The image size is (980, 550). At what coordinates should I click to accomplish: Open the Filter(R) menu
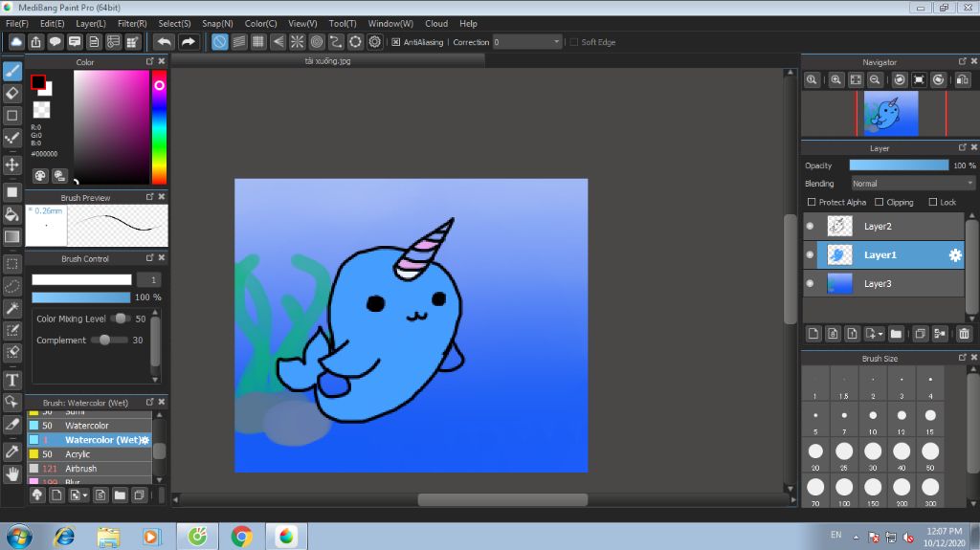pyautogui.click(x=132, y=23)
